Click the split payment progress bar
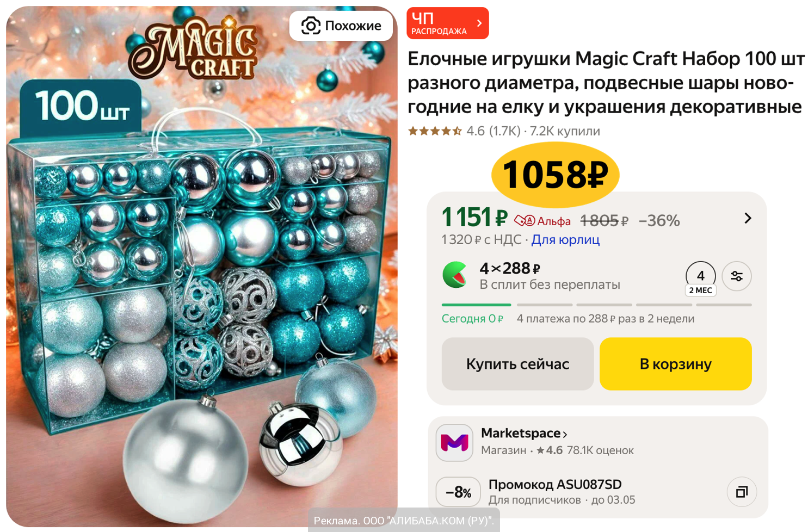This screenshot has width=808, height=532. point(596,305)
